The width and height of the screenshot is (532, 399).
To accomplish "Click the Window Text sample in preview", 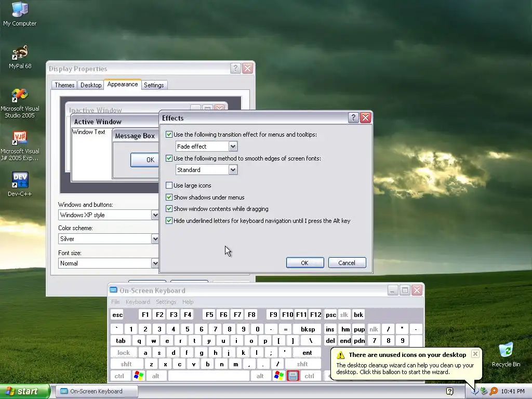I will [x=89, y=131].
